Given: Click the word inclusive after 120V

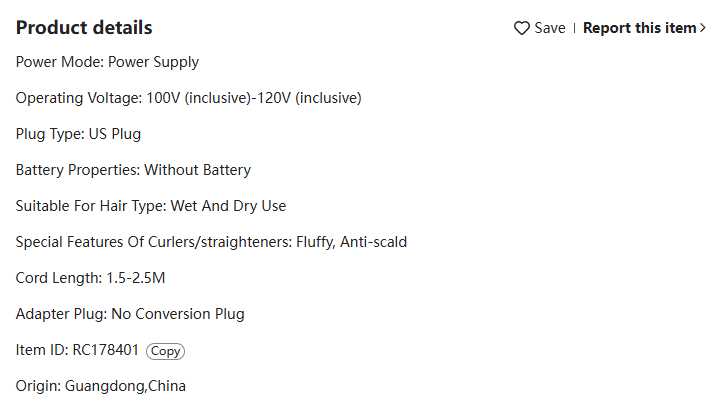Looking at the screenshot, I should click(328, 98).
